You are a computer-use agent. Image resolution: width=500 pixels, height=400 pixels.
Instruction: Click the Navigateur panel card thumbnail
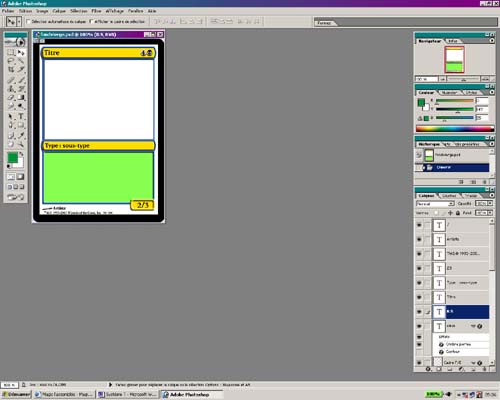click(x=454, y=60)
